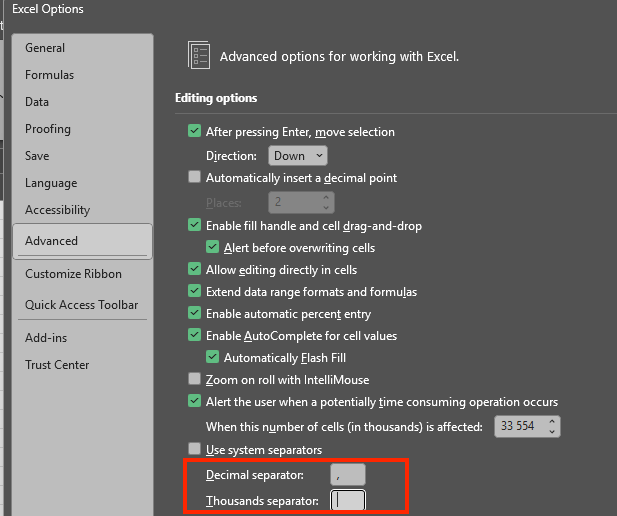Click the cells threshold spinner arrows
This screenshot has width=617, height=516.
tap(551, 427)
